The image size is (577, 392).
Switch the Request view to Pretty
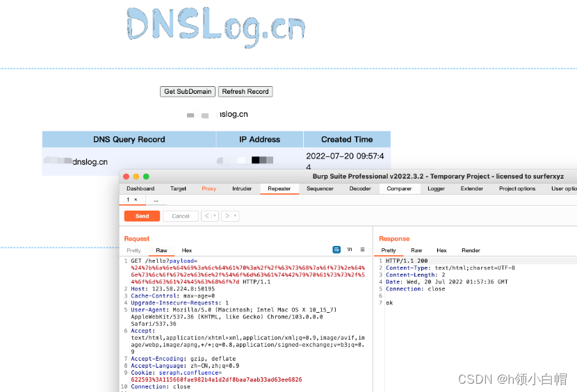(x=133, y=250)
